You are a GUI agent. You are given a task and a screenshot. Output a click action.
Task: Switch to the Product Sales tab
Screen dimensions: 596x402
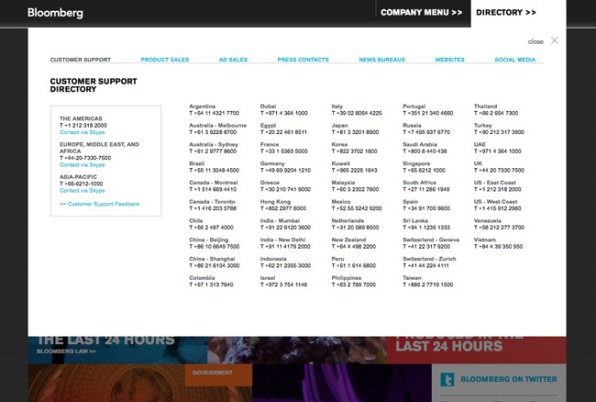tap(165, 60)
